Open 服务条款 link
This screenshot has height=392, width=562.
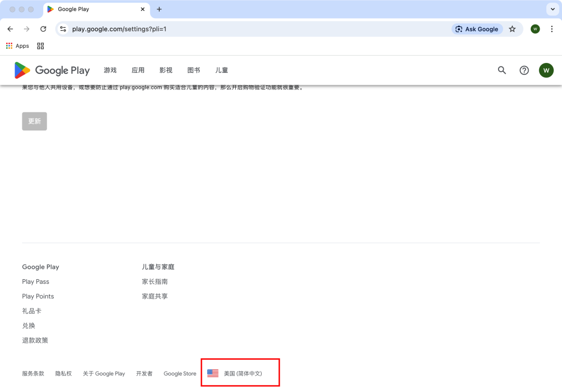[x=33, y=373]
